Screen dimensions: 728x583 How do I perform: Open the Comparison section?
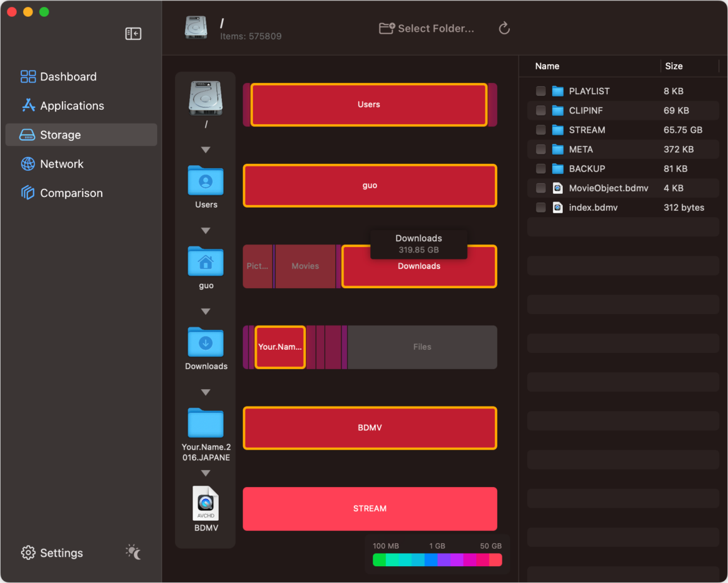[x=81, y=193]
